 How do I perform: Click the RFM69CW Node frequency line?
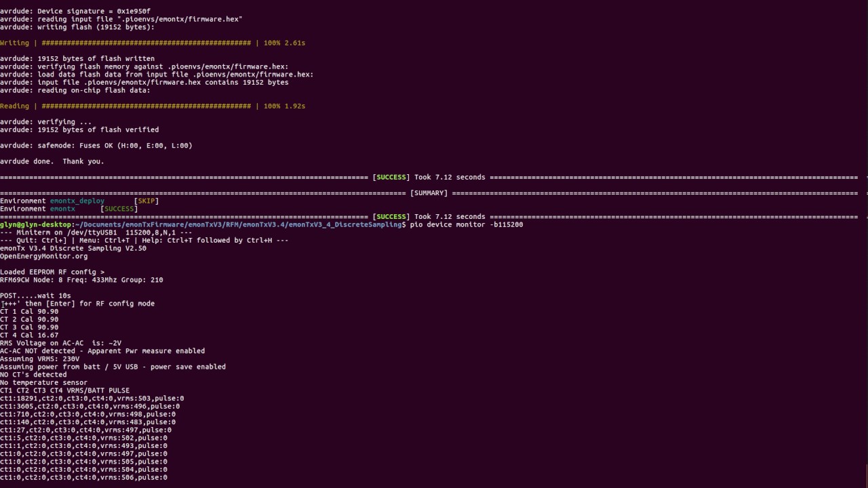81,280
